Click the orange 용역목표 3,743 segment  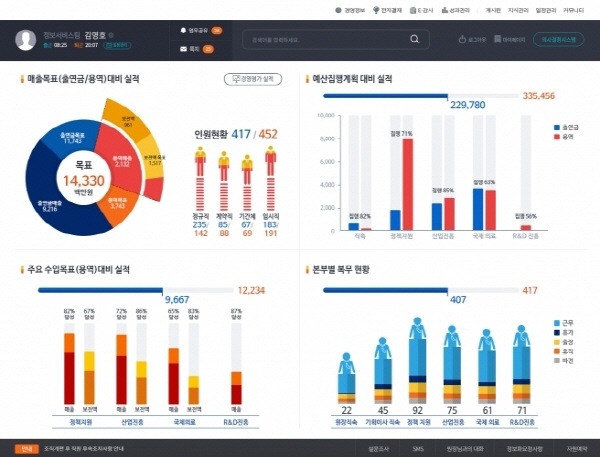pos(117,204)
